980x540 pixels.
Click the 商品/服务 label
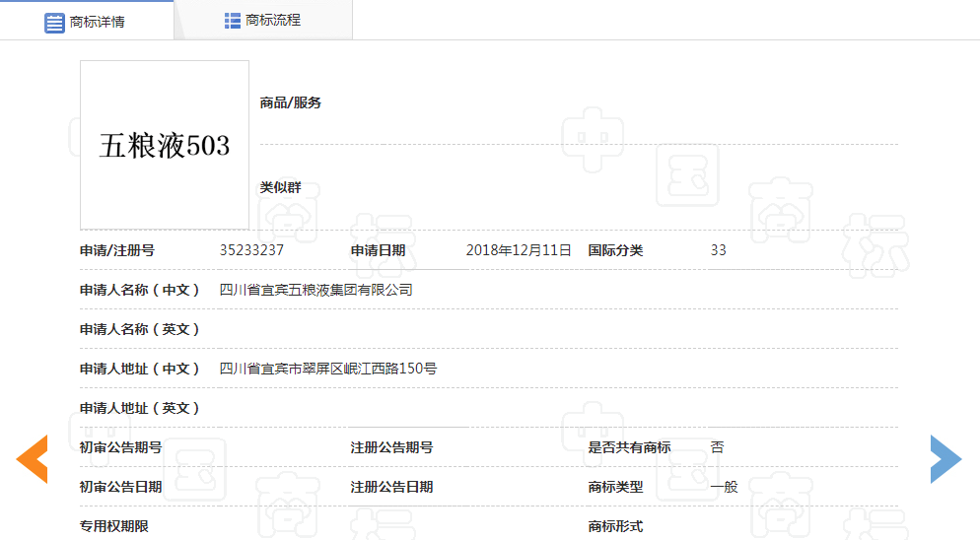coord(290,102)
